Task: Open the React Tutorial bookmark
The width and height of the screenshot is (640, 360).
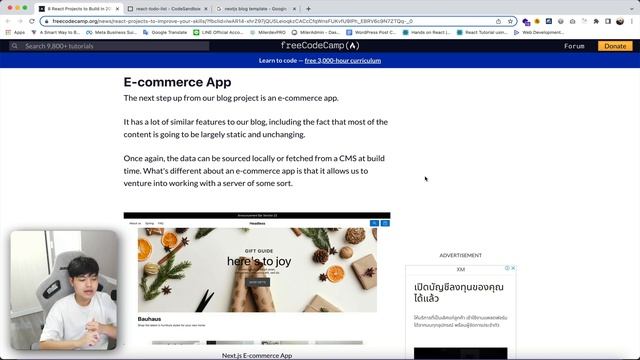Action: click(x=482, y=32)
